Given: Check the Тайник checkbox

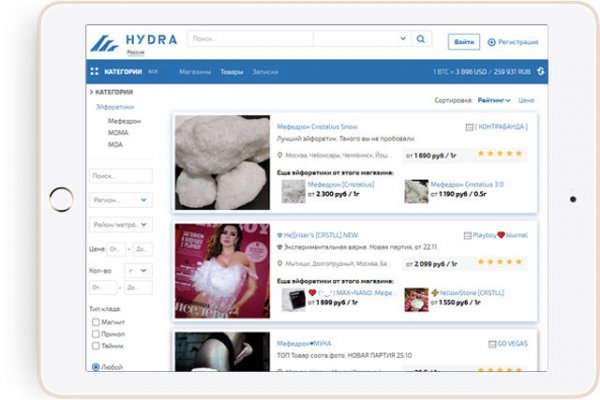Looking at the screenshot, I should (x=96, y=345).
